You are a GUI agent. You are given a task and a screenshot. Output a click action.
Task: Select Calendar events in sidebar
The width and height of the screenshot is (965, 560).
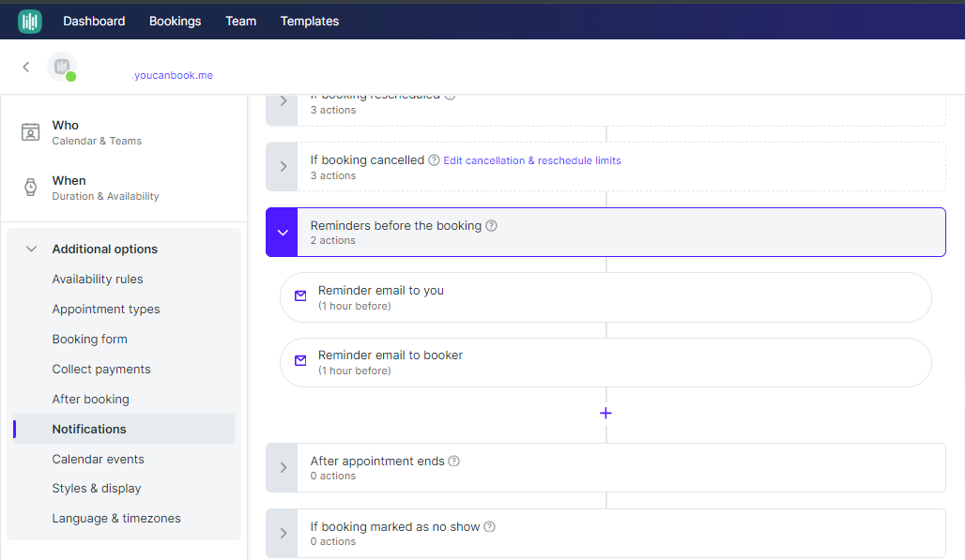tap(99, 459)
